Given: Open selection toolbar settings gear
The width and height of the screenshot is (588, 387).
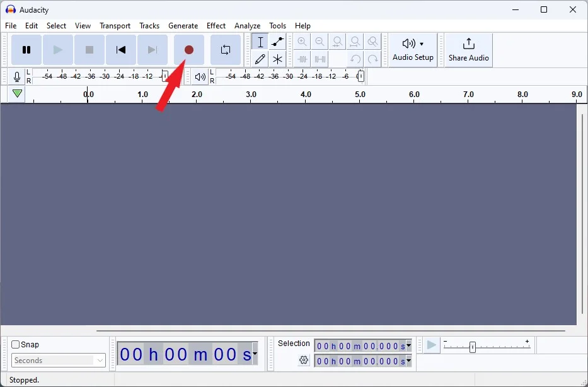Looking at the screenshot, I should [304, 360].
